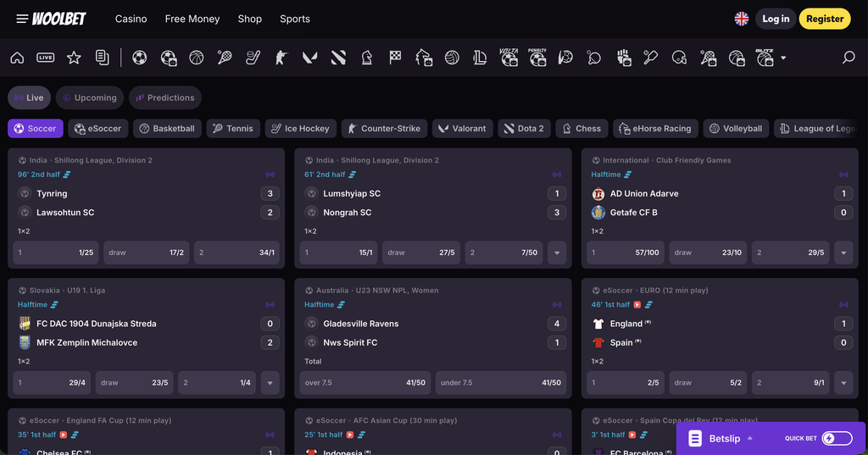Select the eHorse Racing category chip

pos(655,129)
